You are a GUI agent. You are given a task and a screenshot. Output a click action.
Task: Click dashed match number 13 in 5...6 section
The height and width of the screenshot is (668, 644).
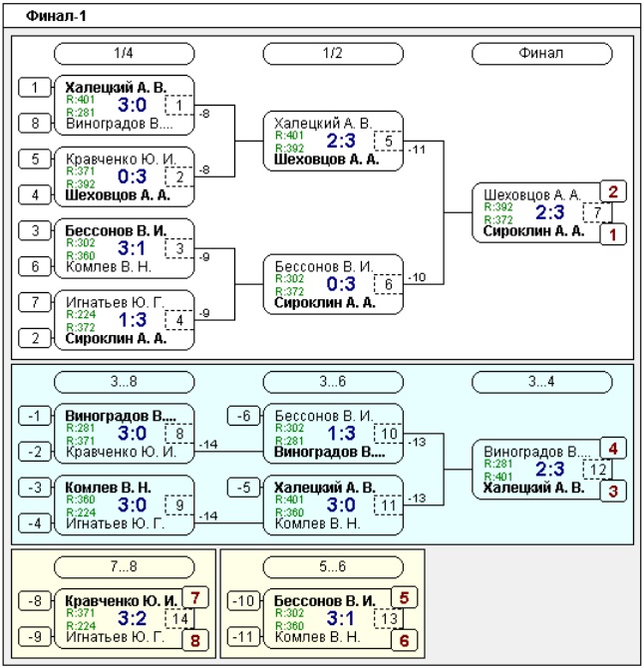click(389, 619)
